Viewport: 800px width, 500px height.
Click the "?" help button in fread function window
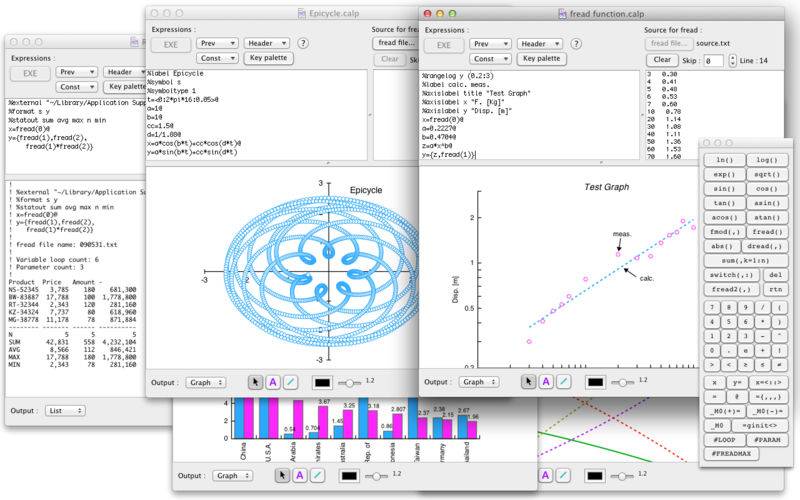[576, 44]
